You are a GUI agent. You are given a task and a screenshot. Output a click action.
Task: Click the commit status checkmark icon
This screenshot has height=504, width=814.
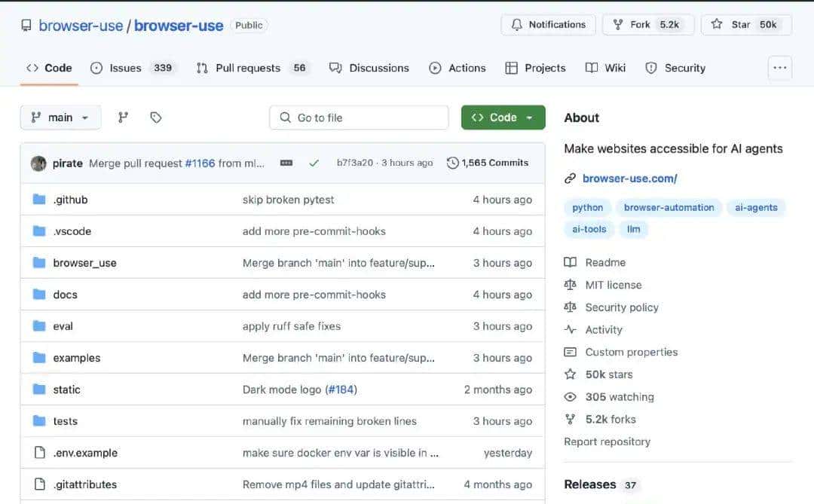(314, 163)
